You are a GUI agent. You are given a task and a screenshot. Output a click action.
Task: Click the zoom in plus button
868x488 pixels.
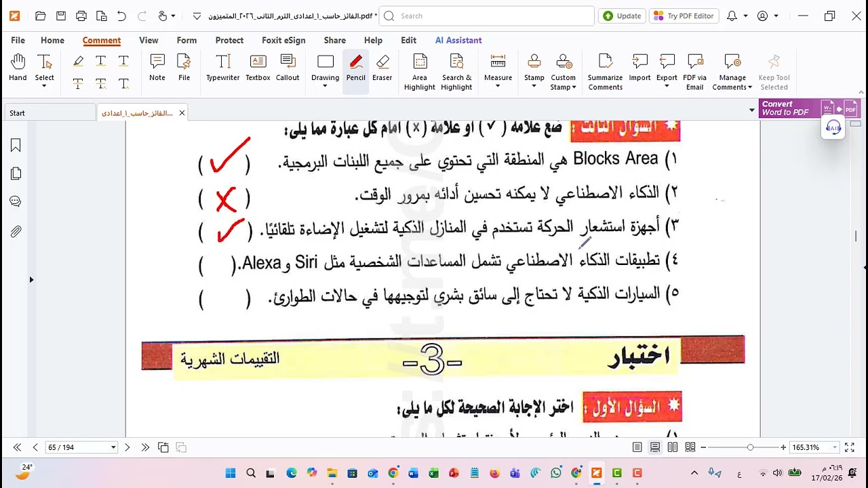click(783, 447)
